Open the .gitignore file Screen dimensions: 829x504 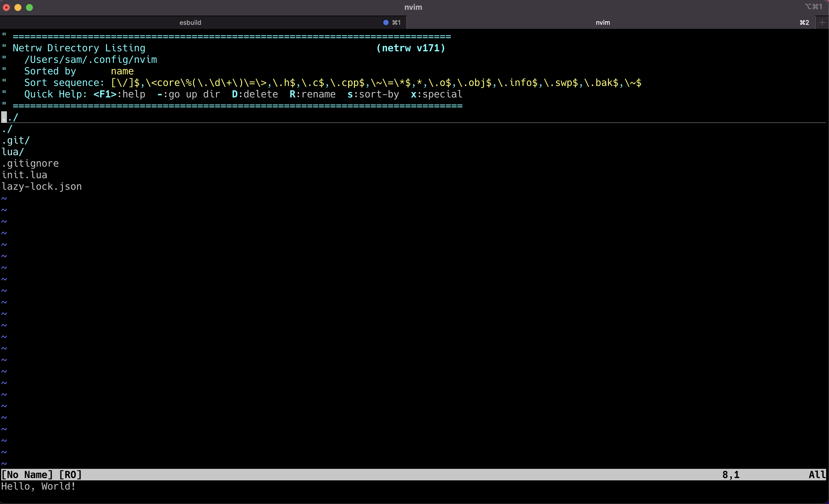click(x=30, y=163)
